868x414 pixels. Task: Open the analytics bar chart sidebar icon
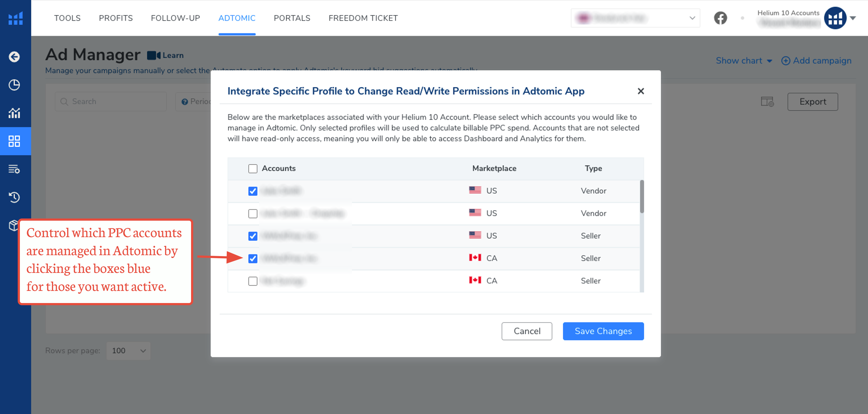[x=14, y=113]
